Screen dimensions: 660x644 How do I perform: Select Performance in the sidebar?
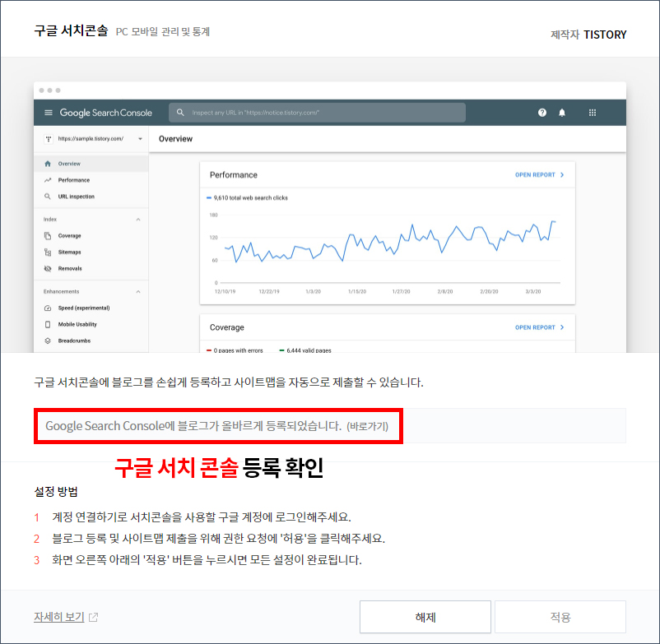coord(91,180)
